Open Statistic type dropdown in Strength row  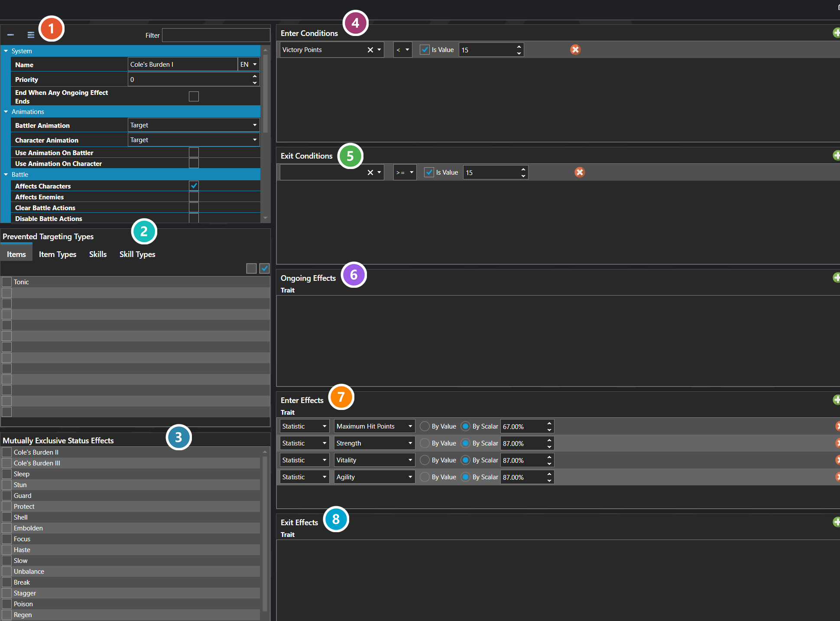tap(305, 443)
